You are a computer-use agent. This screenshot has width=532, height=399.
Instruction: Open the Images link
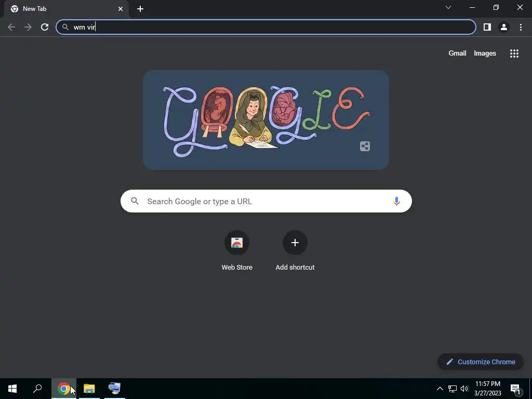coord(485,54)
